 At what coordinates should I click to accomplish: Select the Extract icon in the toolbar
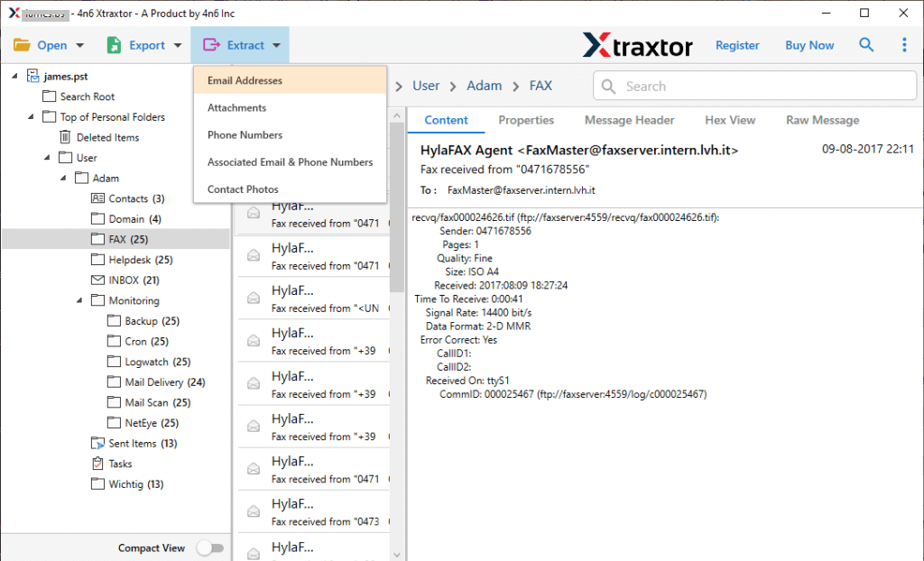click(211, 43)
